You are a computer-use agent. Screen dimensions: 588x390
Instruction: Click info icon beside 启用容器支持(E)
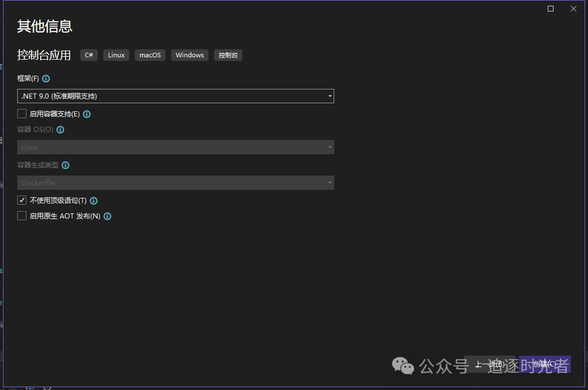point(87,114)
